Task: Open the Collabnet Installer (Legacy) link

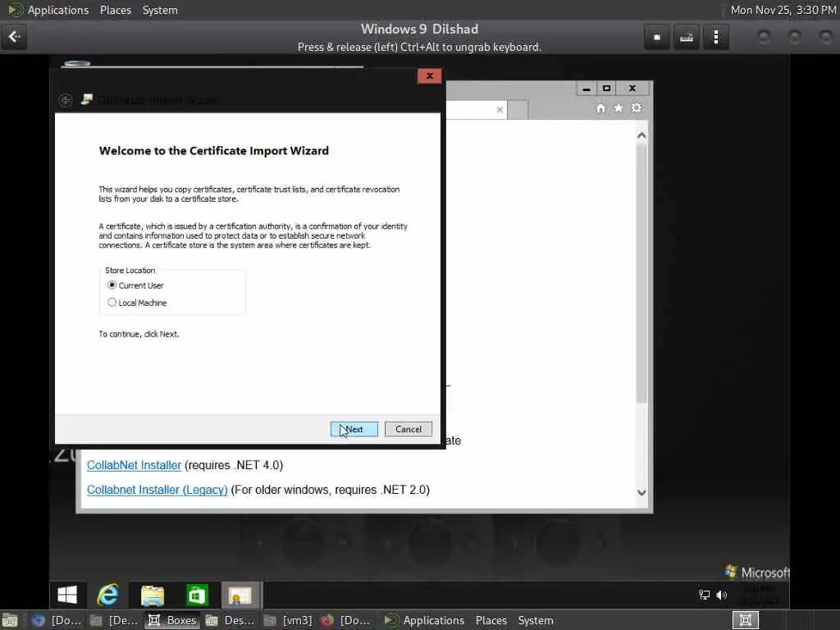Action: point(157,490)
